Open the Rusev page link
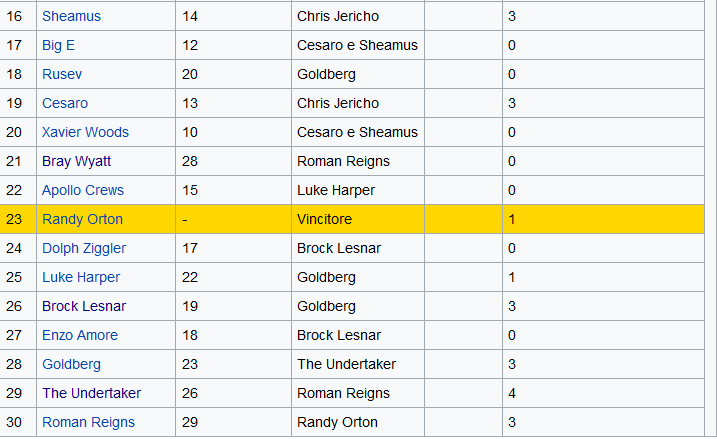The width and height of the screenshot is (717, 439). [x=62, y=75]
